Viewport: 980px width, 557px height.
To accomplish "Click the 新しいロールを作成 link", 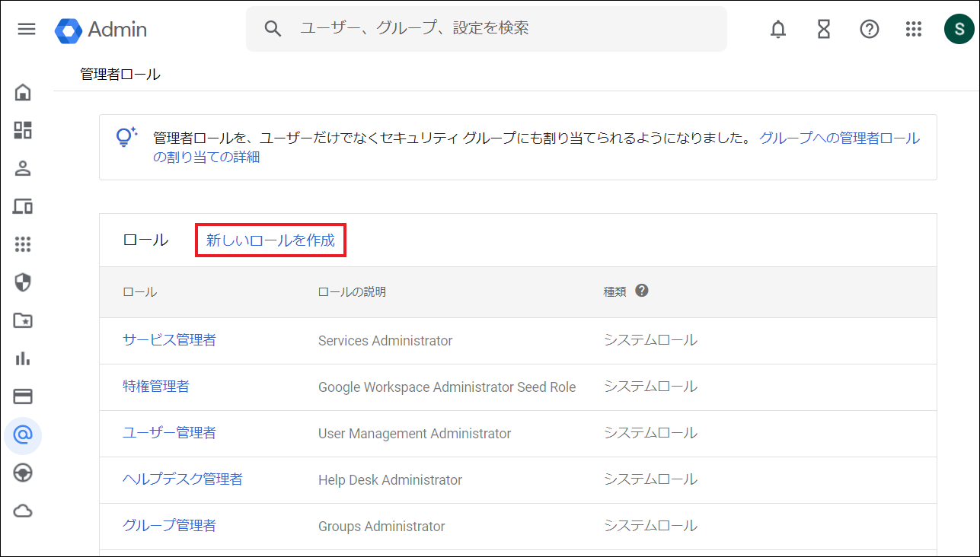I will [270, 240].
